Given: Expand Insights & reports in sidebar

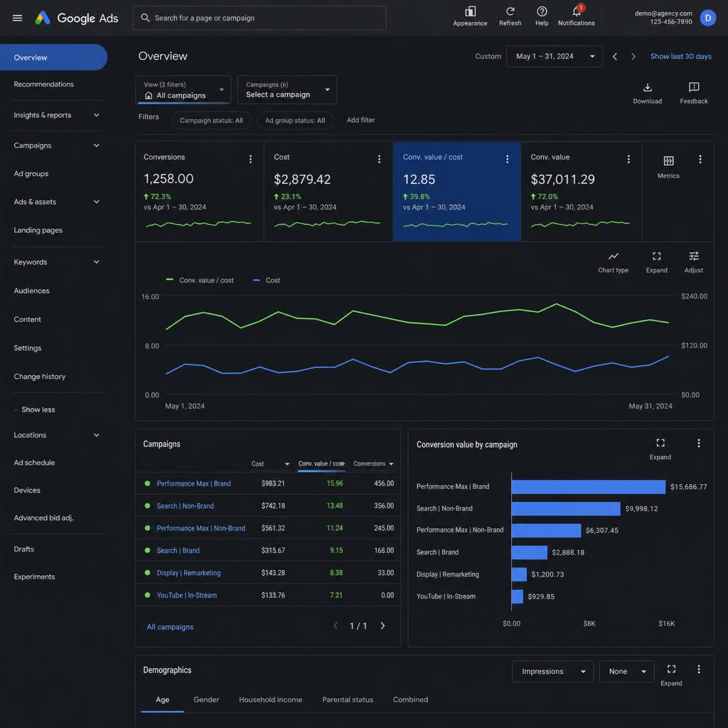Looking at the screenshot, I should coord(96,115).
